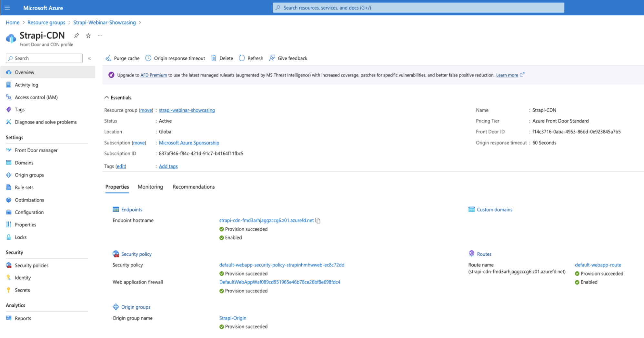This screenshot has width=644, height=338.
Task: Click the Subscription ID value
Action: click(x=201, y=154)
